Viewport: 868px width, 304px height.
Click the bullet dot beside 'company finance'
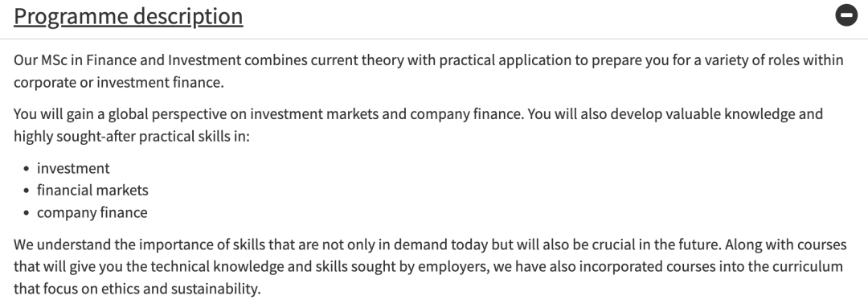tap(27, 213)
